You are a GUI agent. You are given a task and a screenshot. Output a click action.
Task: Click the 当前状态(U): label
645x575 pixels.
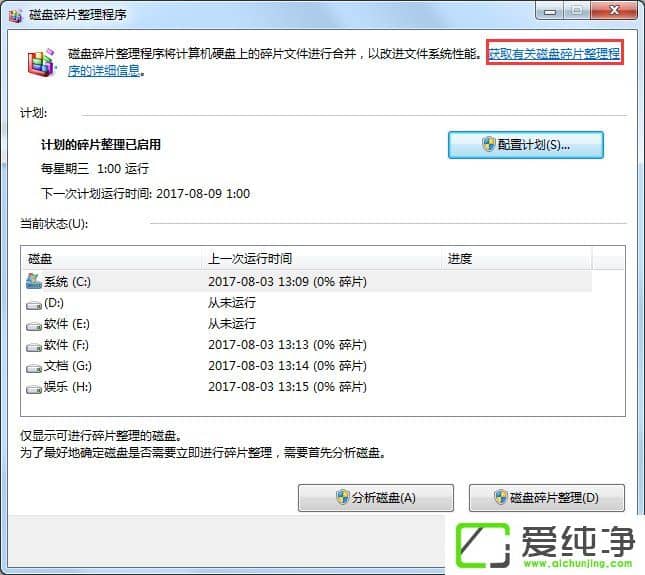point(54,224)
